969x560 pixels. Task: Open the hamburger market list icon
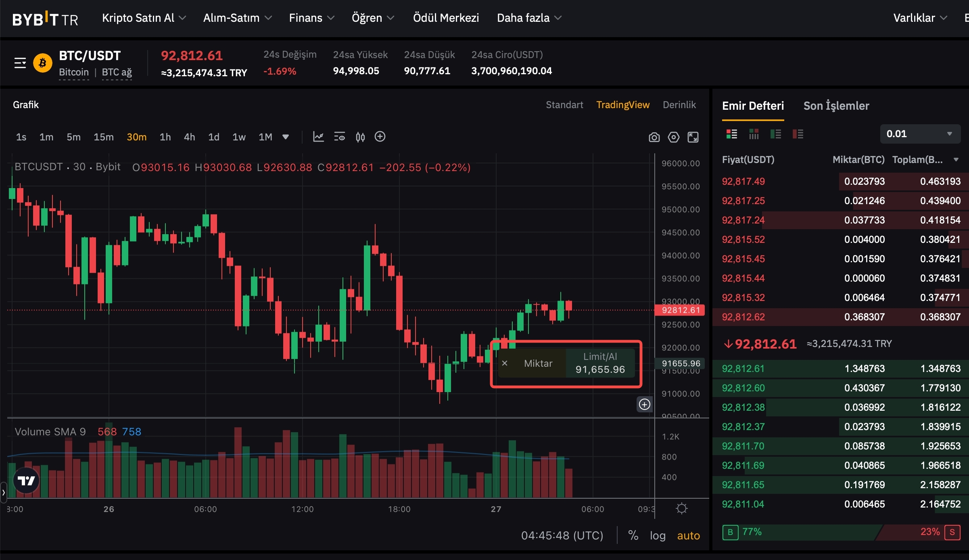[x=20, y=63]
